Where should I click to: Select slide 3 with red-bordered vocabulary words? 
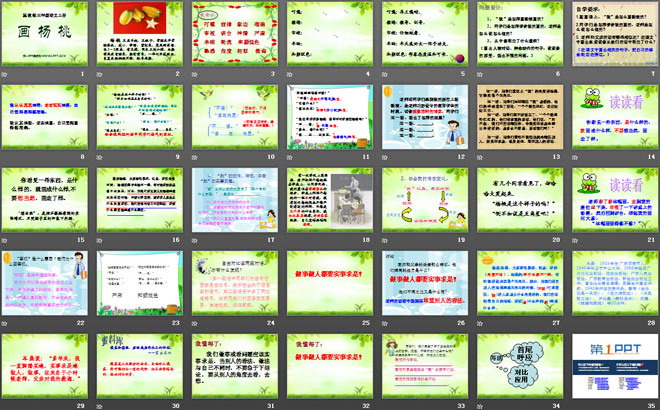coord(235,34)
